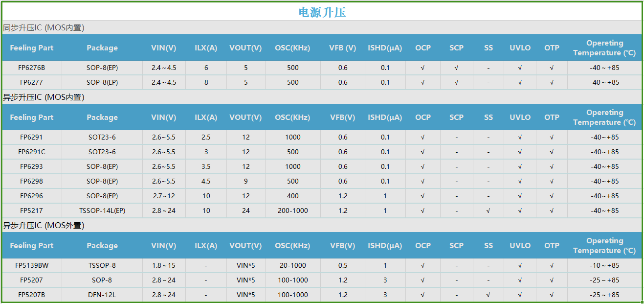This screenshot has height=304, width=644.
Task: Click the ILX value 4.5 for FP6298
Action: (x=206, y=181)
